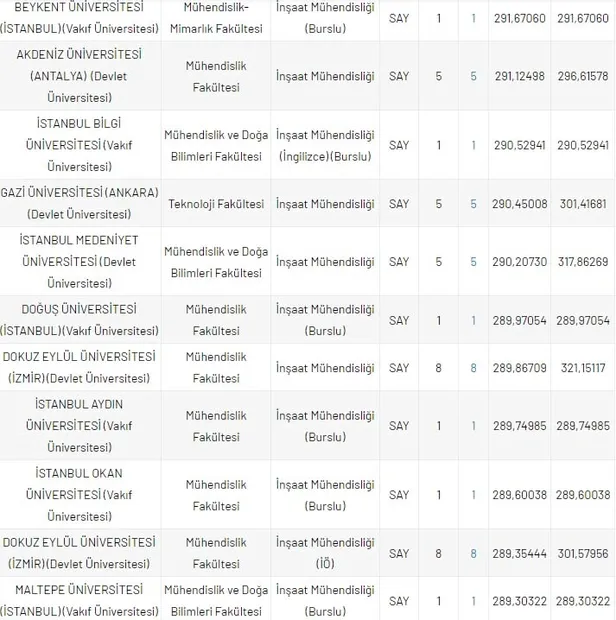616x620 pixels.
Task: Click the MALTEPE ÜNİVERSİTESİ name cell
Action: (x=79, y=601)
